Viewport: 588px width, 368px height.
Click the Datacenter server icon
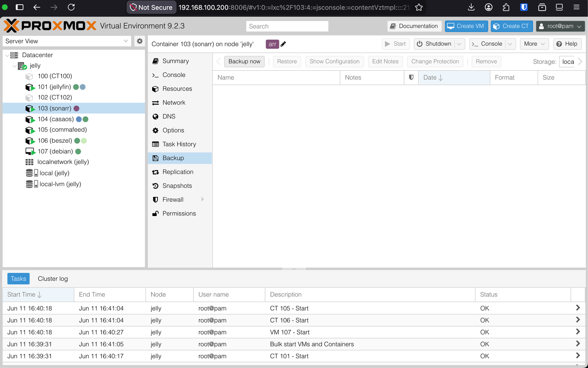click(14, 55)
